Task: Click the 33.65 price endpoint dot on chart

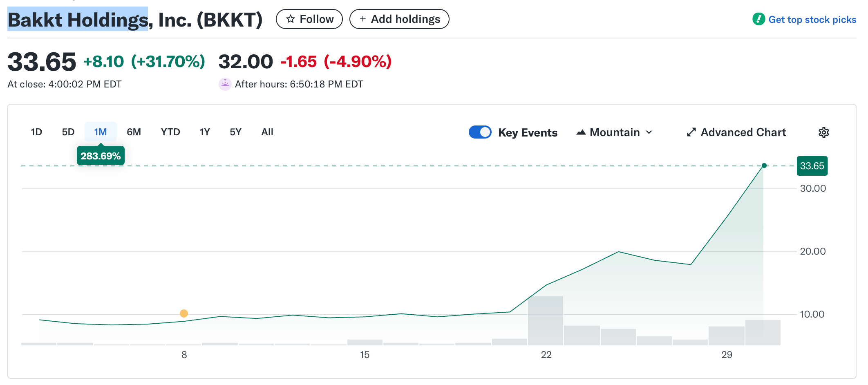Action: tap(764, 166)
